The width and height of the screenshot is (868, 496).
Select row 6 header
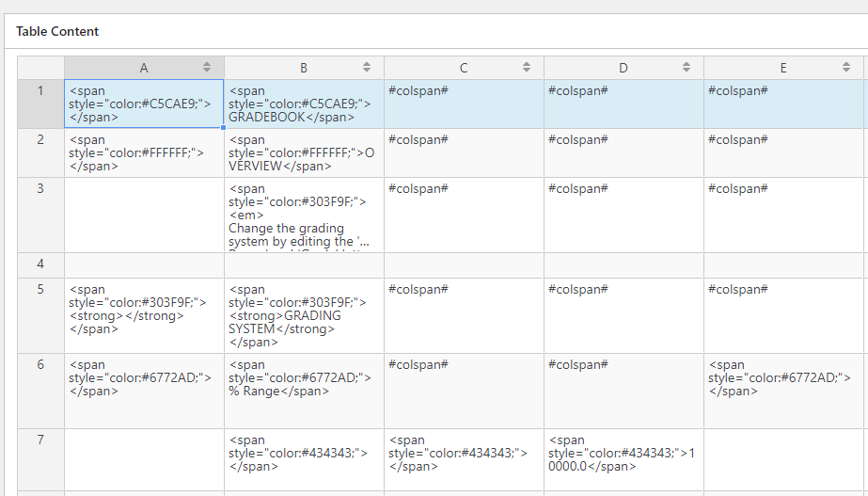click(x=40, y=391)
